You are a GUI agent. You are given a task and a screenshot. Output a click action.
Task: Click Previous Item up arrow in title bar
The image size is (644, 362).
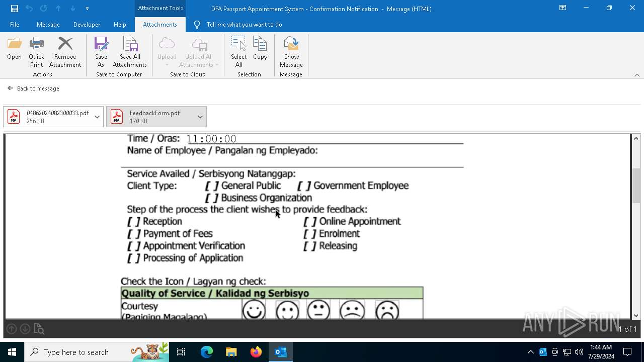click(x=58, y=9)
